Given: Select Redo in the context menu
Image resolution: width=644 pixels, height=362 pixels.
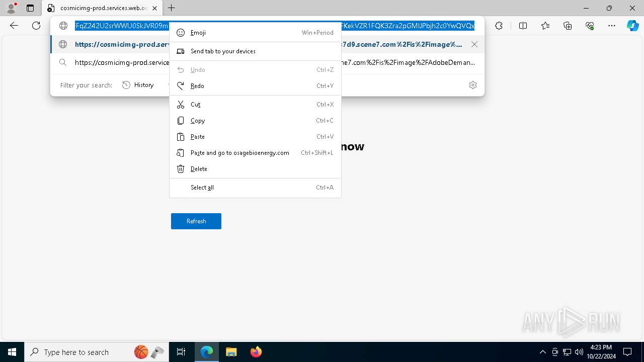Looking at the screenshot, I should [x=255, y=86].
